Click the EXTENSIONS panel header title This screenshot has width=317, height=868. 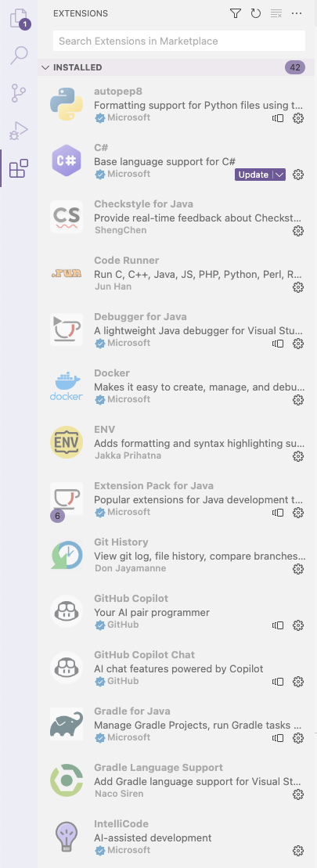coord(81,14)
